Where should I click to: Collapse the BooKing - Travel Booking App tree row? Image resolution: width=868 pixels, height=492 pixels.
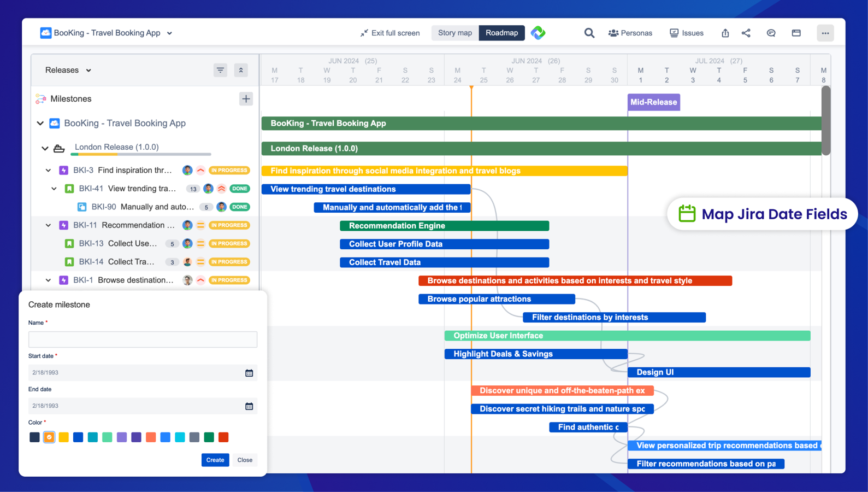point(40,124)
